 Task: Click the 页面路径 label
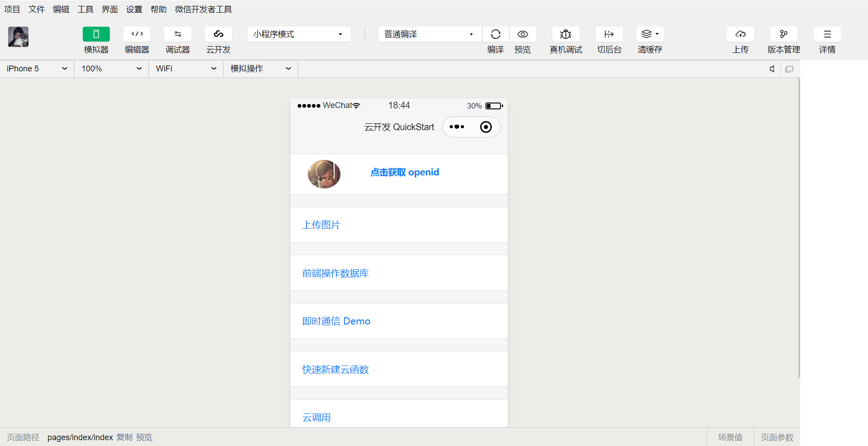[23, 437]
